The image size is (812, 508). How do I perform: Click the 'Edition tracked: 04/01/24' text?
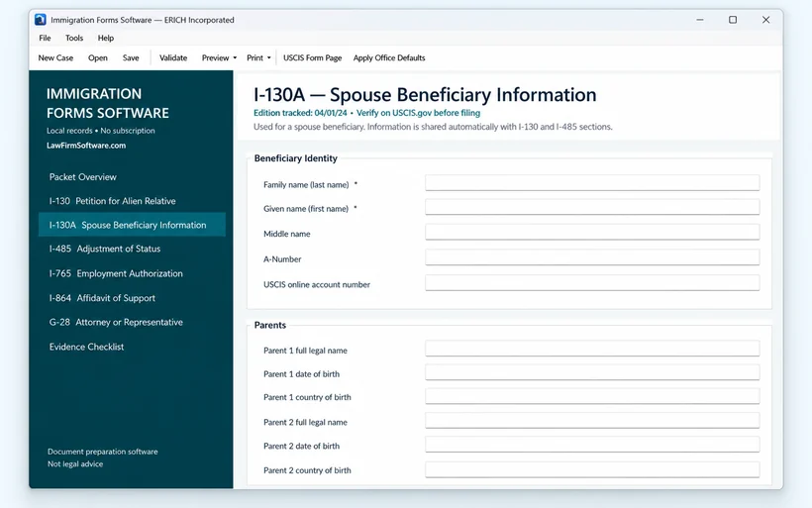click(x=300, y=113)
